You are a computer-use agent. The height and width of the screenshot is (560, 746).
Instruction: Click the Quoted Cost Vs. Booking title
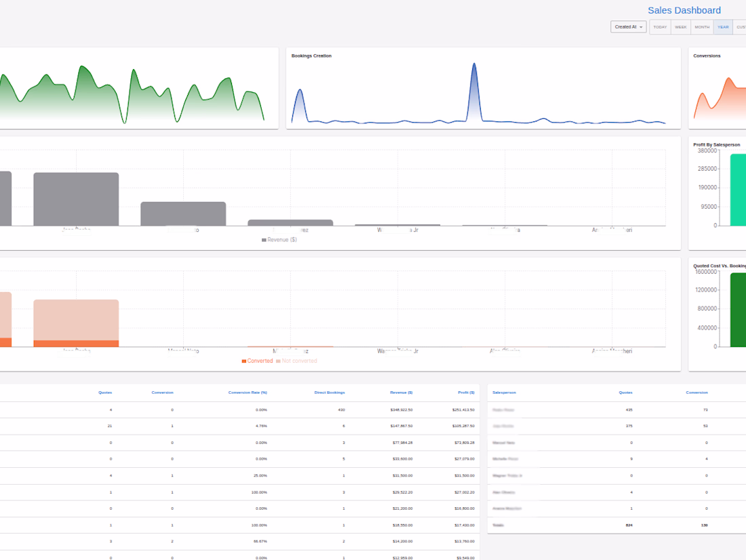click(720, 266)
